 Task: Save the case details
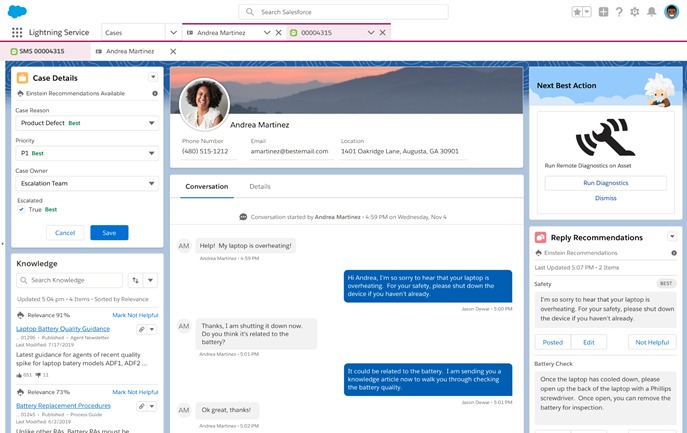coord(109,233)
